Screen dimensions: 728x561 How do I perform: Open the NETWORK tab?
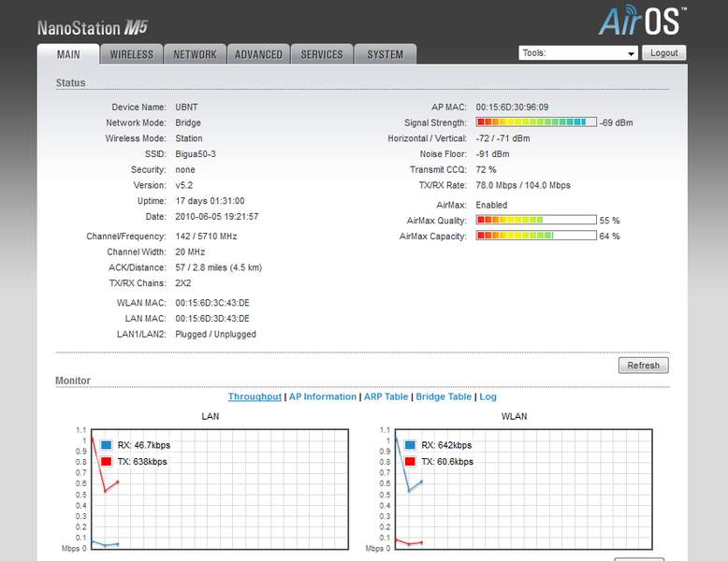(195, 54)
